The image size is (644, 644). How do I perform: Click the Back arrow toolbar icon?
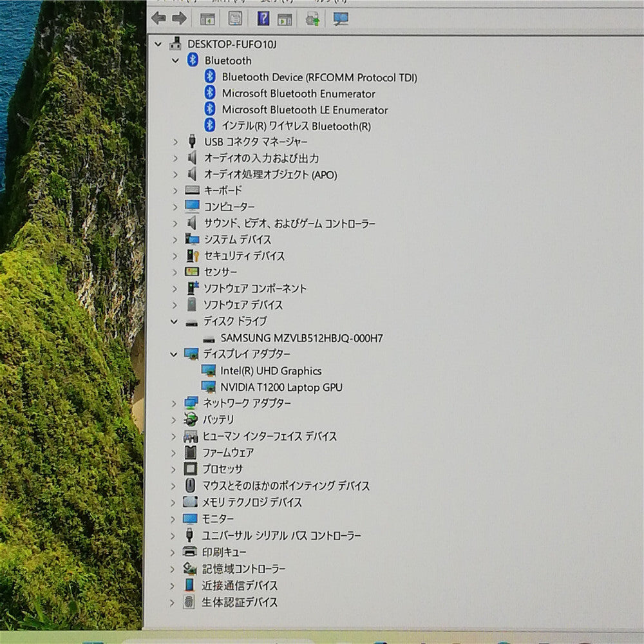(x=158, y=18)
